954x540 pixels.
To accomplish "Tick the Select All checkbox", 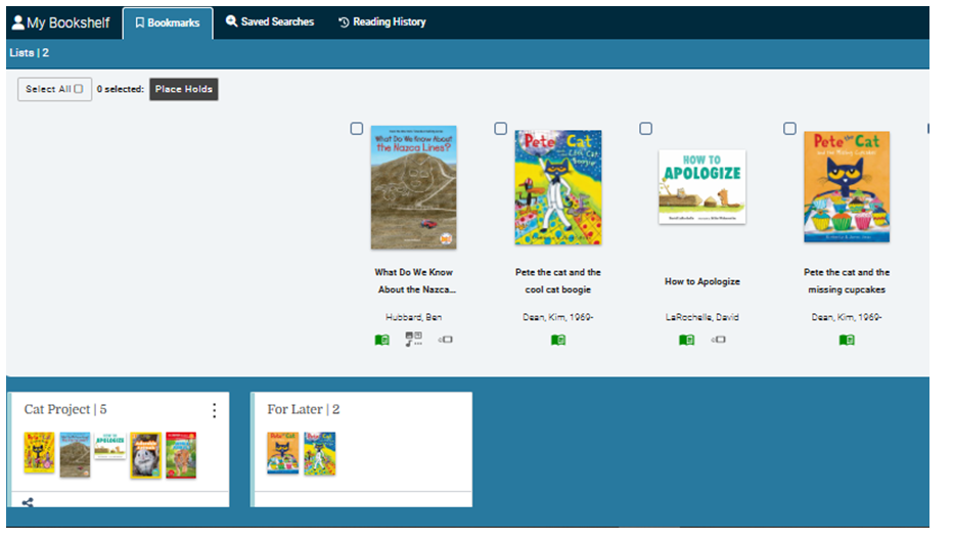I will (x=78, y=89).
